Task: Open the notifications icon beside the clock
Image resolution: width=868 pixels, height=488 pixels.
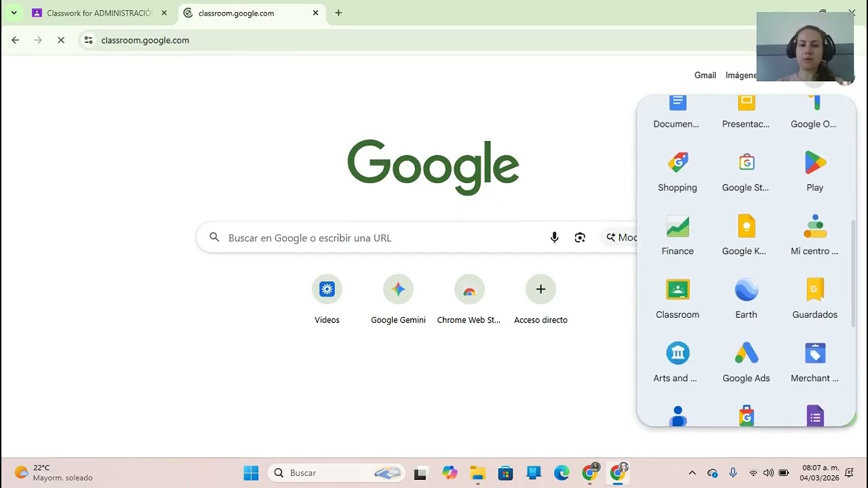Action: pos(849,473)
